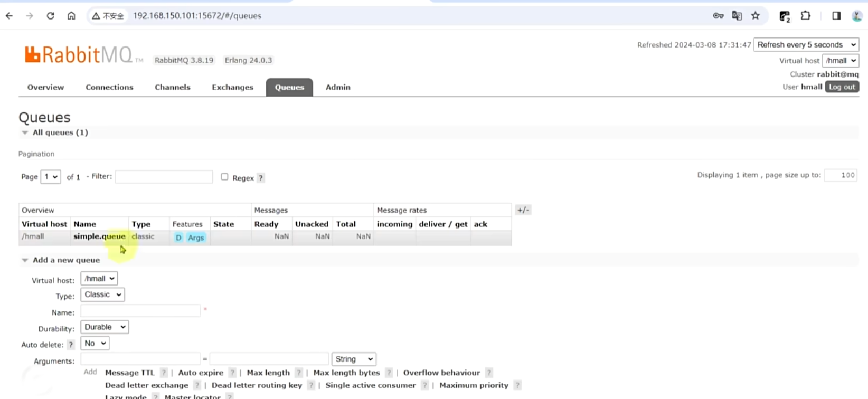Open the Regex help question mark
The width and height of the screenshot is (868, 399).
261,178
